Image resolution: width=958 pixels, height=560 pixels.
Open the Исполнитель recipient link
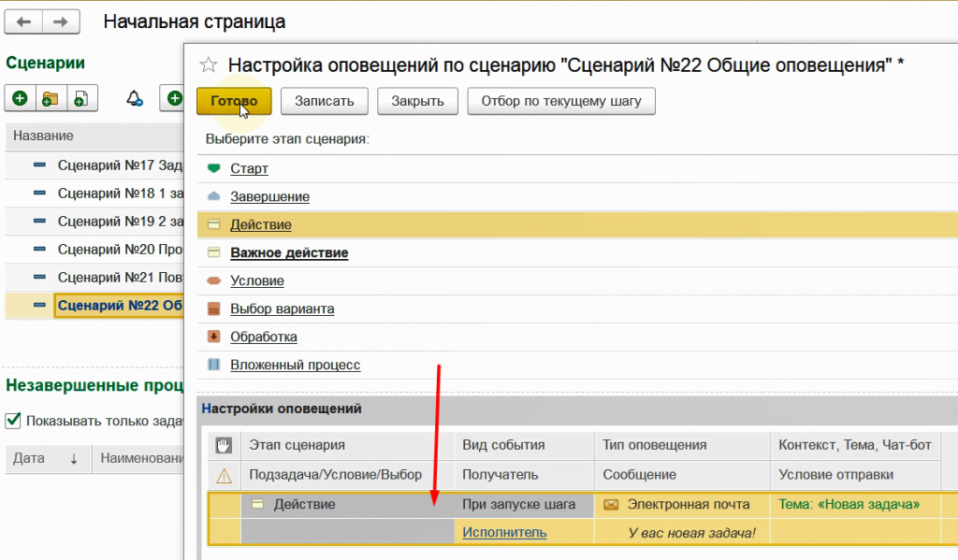click(504, 532)
